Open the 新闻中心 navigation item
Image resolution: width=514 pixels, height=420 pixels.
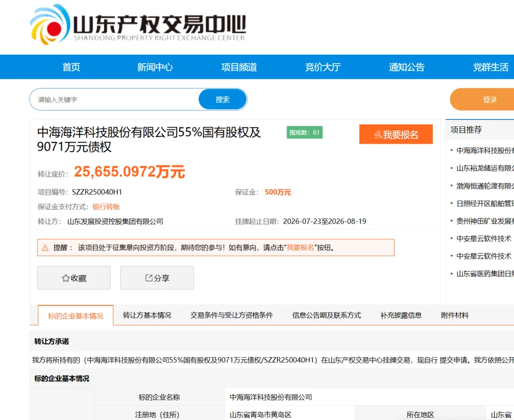click(155, 67)
